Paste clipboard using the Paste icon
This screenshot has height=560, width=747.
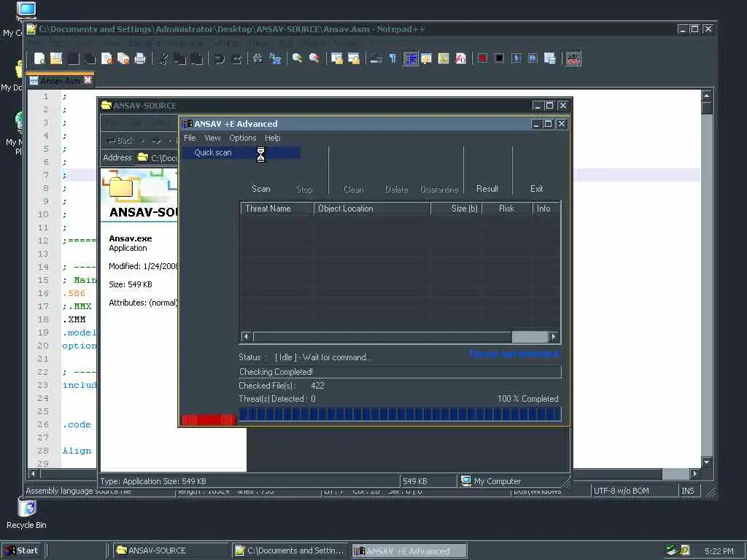(197, 58)
